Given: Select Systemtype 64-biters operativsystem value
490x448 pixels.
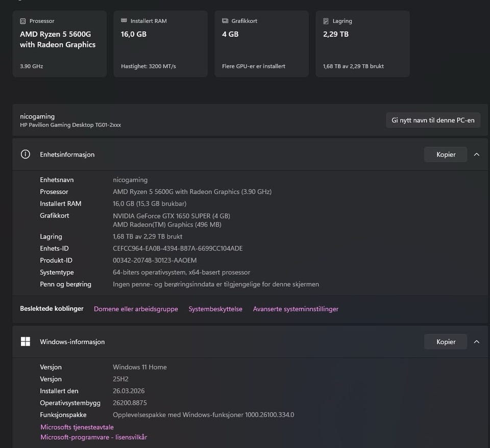Looking at the screenshot, I should click(x=181, y=272).
